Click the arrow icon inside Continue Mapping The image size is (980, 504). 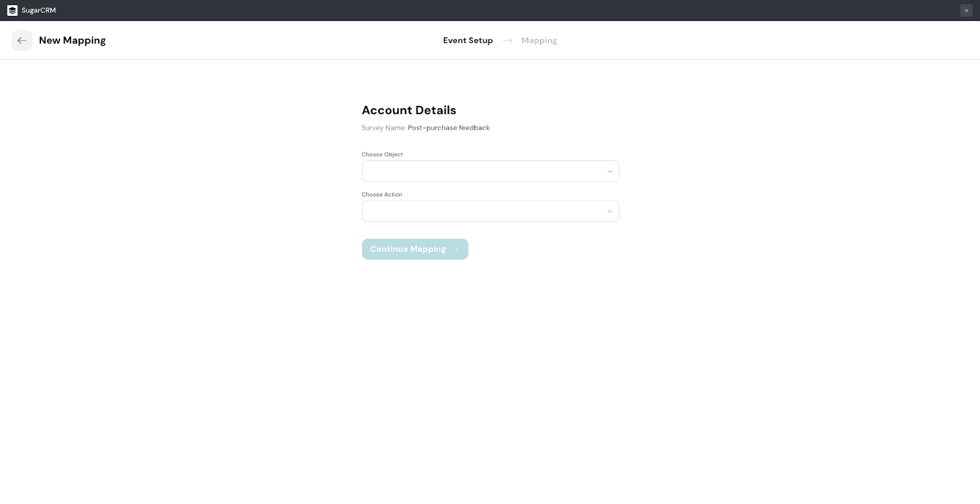coord(457,249)
